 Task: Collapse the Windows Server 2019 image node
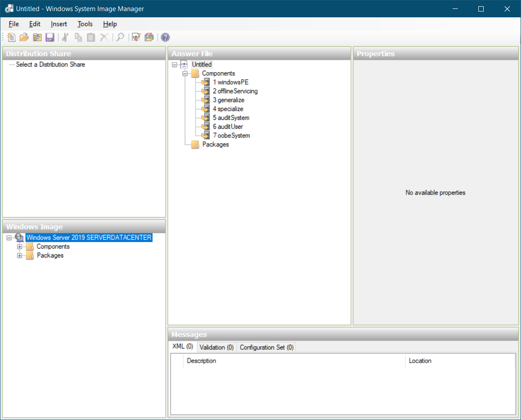9,238
